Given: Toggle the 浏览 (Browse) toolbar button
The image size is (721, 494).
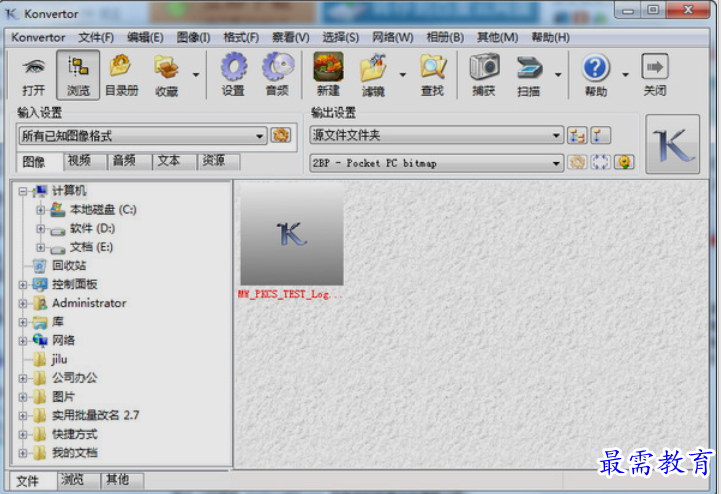Looking at the screenshot, I should click(x=78, y=75).
